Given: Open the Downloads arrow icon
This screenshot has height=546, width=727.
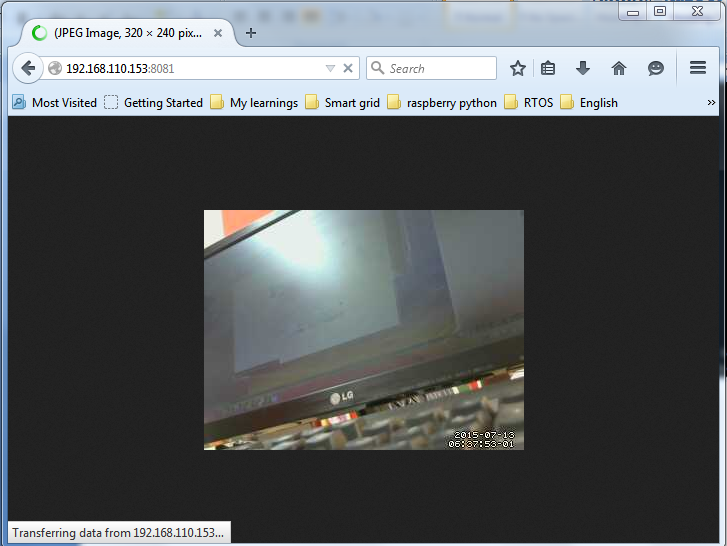Looking at the screenshot, I should pyautogui.click(x=583, y=69).
